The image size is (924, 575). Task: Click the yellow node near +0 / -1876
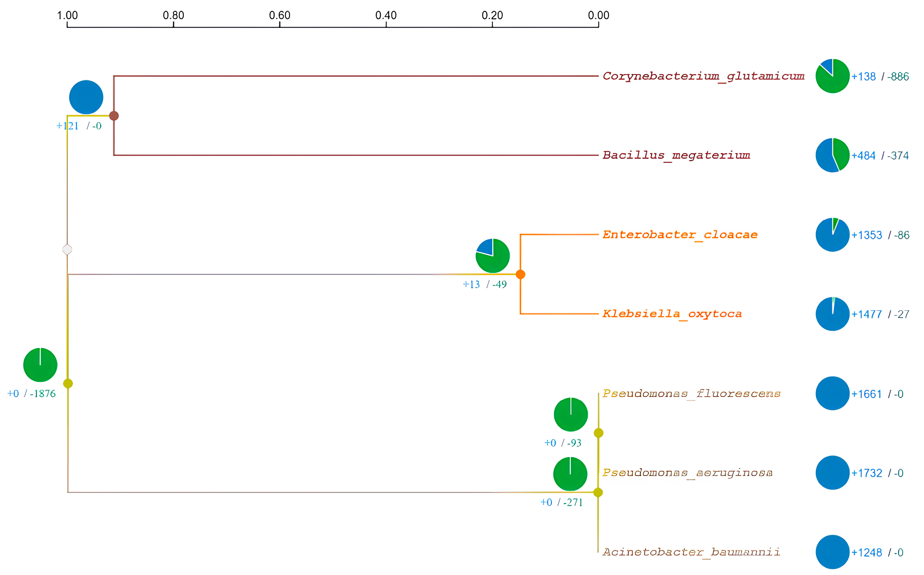[68, 383]
